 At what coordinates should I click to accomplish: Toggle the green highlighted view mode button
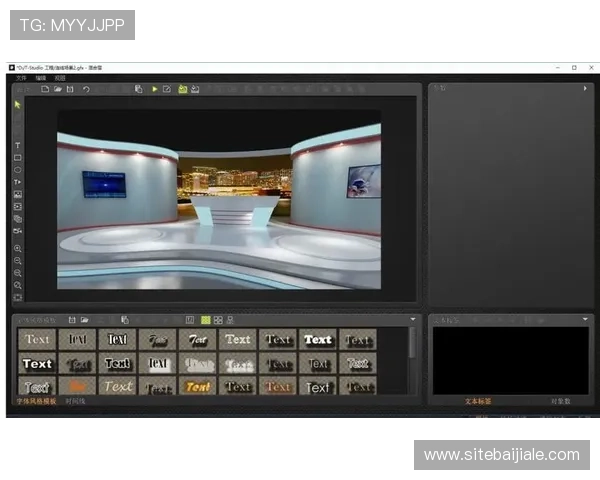pyautogui.click(x=206, y=320)
